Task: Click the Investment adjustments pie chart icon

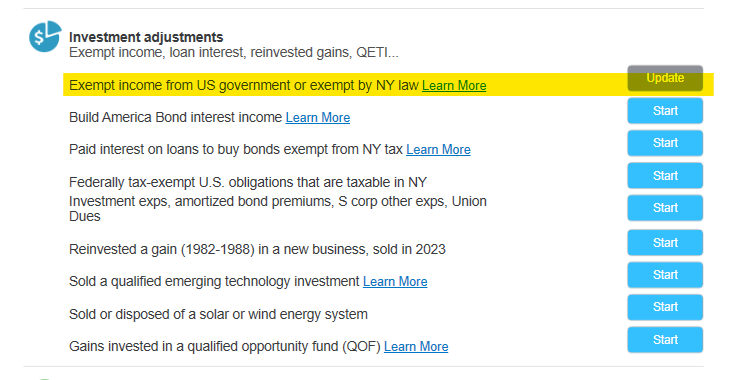Action: [x=45, y=36]
